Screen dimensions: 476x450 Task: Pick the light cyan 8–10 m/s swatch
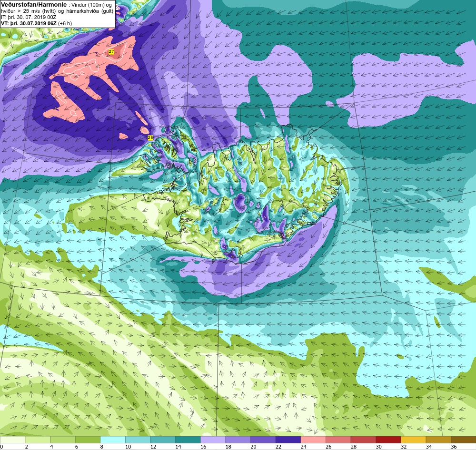click(x=113, y=440)
